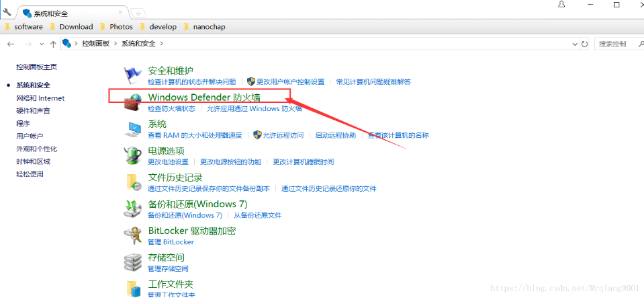Click the up arrow to parent folder

(53, 44)
